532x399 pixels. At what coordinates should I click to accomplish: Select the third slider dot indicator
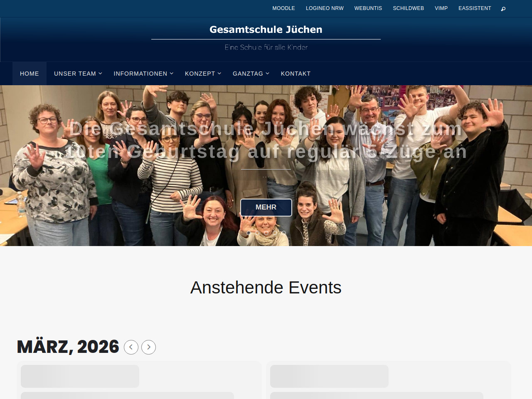pyautogui.click(x=266, y=233)
